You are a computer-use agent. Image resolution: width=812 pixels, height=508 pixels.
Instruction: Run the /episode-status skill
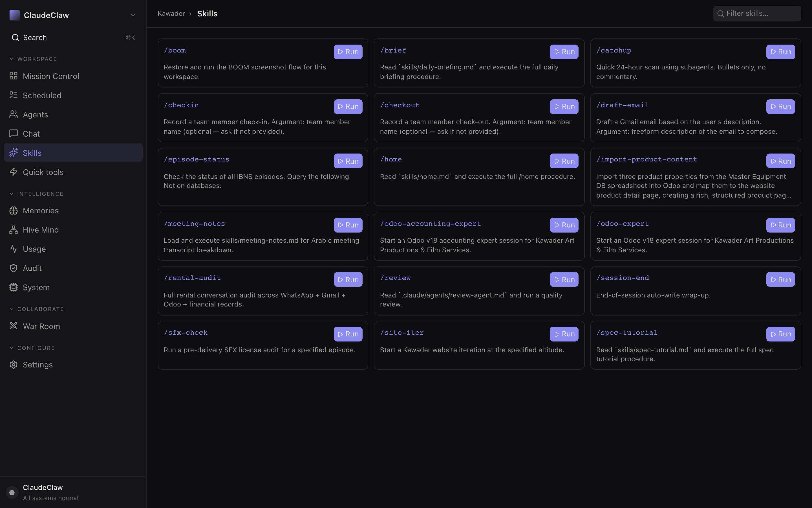coord(348,161)
